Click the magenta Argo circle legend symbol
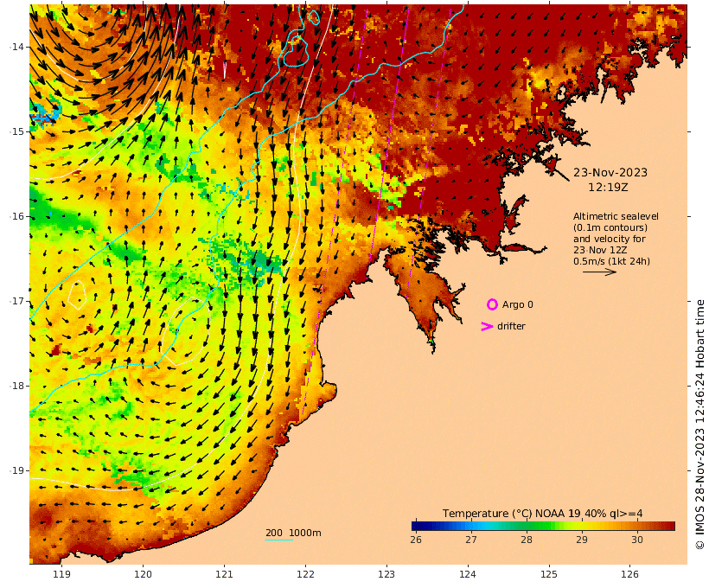Viewport: 709px width, 588px height. coord(492,304)
